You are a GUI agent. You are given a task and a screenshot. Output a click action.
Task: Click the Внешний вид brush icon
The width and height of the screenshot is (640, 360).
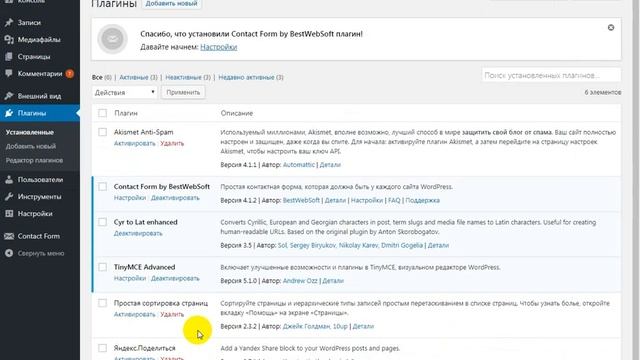[x=9, y=96]
